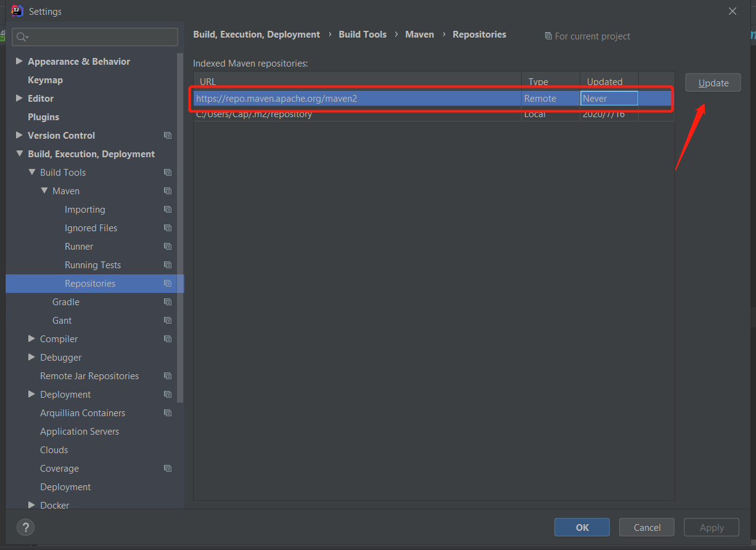
Task: Expand the Debugger node arrow
Action: tap(32, 357)
